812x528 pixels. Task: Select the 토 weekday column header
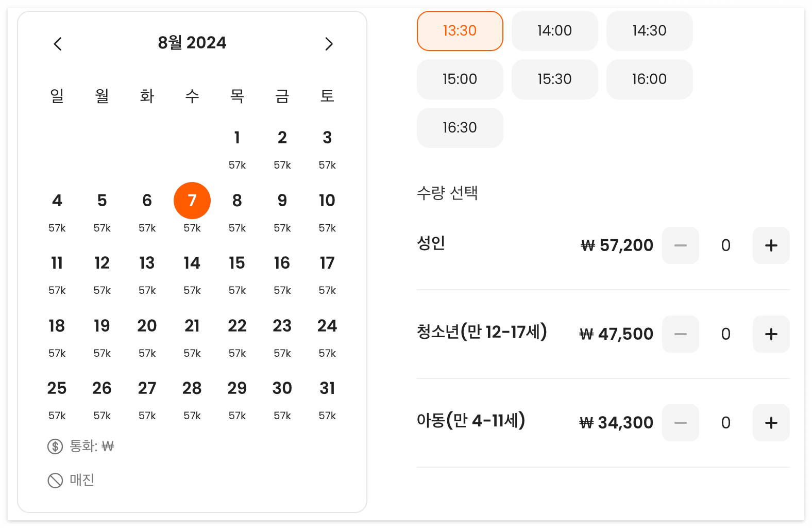coord(327,96)
